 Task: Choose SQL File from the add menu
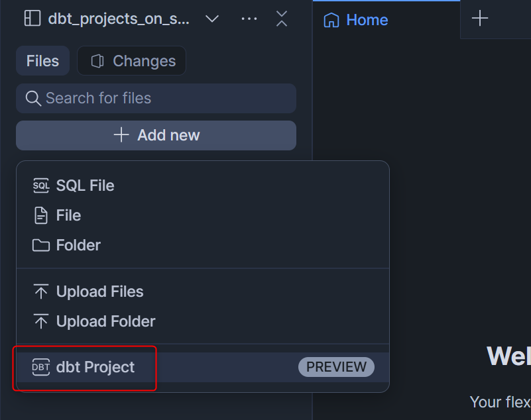(85, 185)
